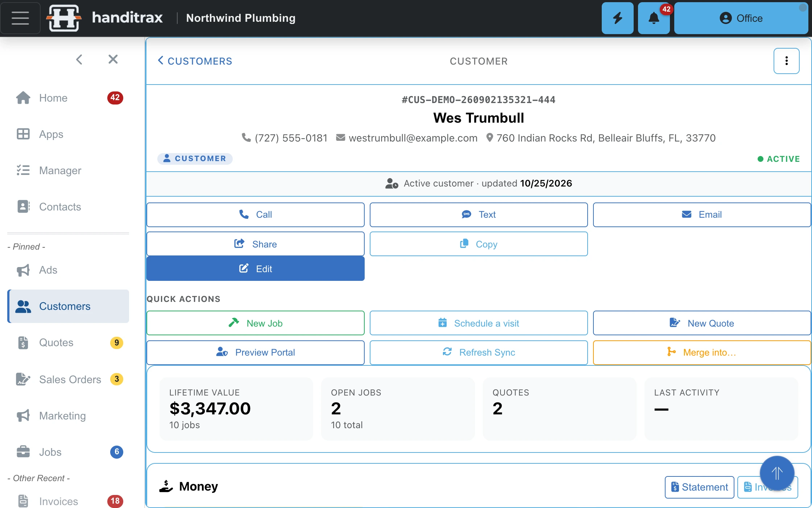Open the notifications bell
Viewport: 812px width, 508px height.
(654, 18)
